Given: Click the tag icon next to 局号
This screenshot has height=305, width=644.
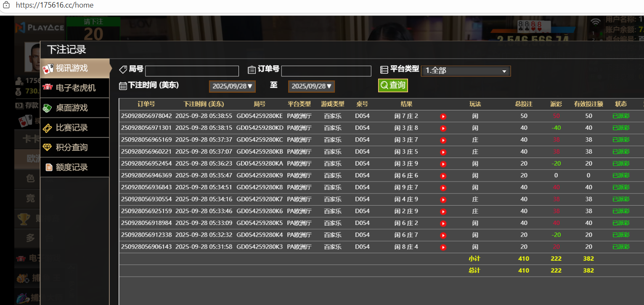Looking at the screenshot, I should 123,70.
